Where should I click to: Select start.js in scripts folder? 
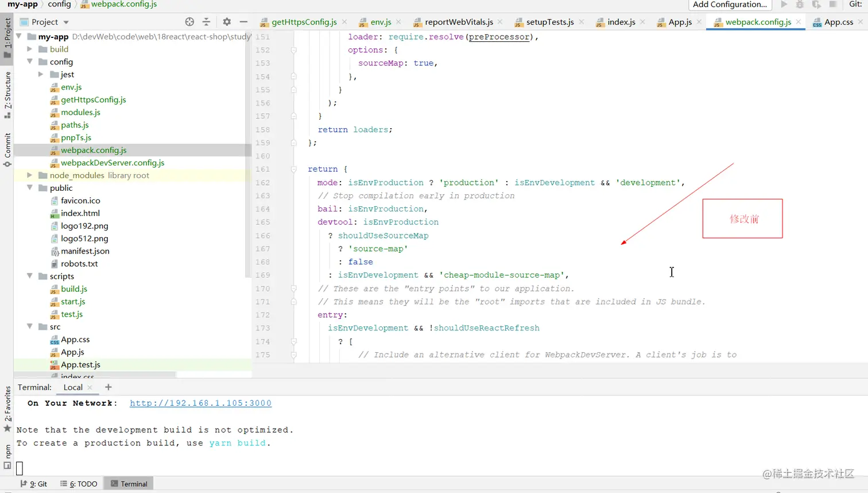(x=73, y=302)
